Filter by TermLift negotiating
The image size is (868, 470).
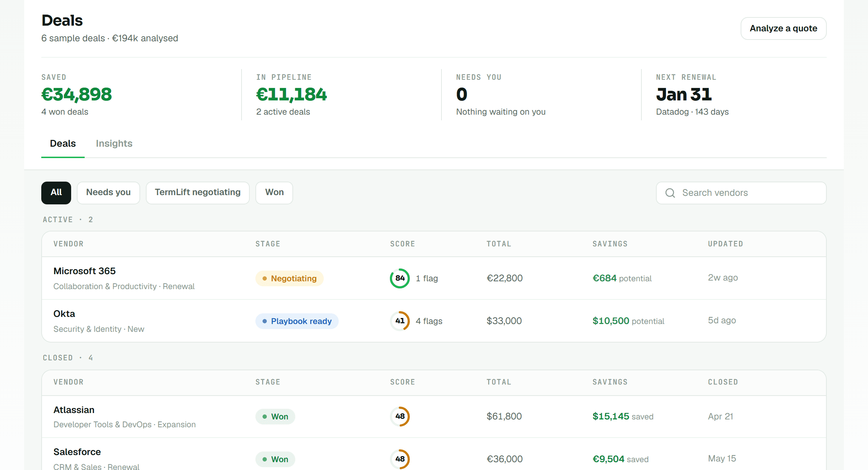tap(198, 193)
